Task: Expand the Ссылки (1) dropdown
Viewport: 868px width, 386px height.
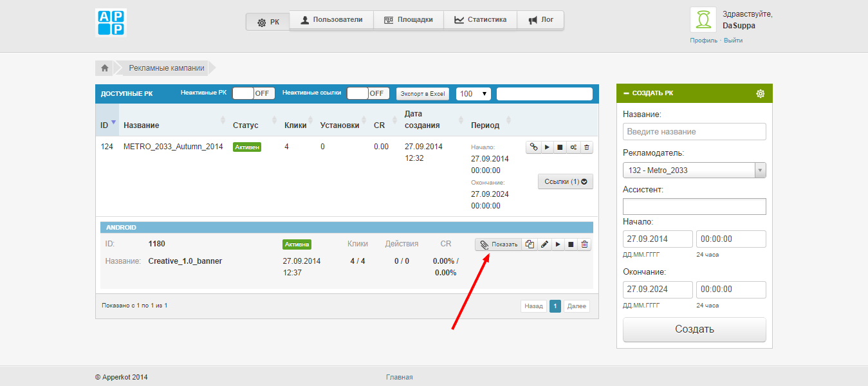Action: coord(565,181)
